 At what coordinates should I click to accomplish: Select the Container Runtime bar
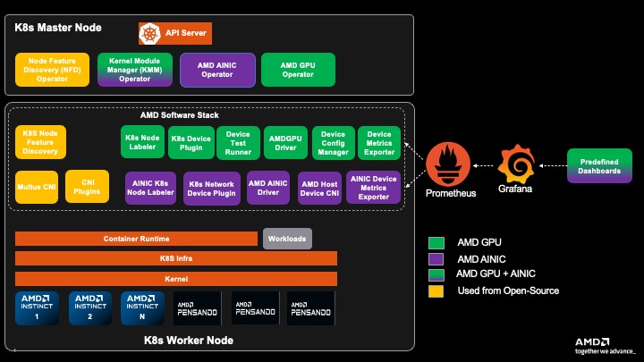[136, 239]
